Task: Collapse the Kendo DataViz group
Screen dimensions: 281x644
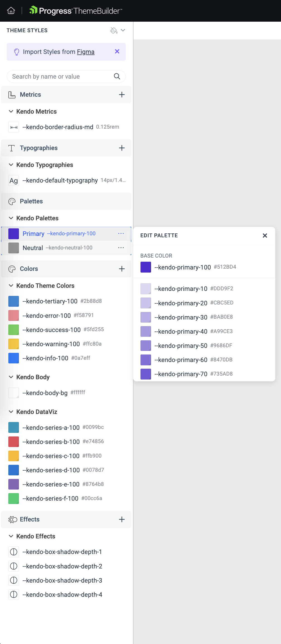Action: [x=11, y=412]
